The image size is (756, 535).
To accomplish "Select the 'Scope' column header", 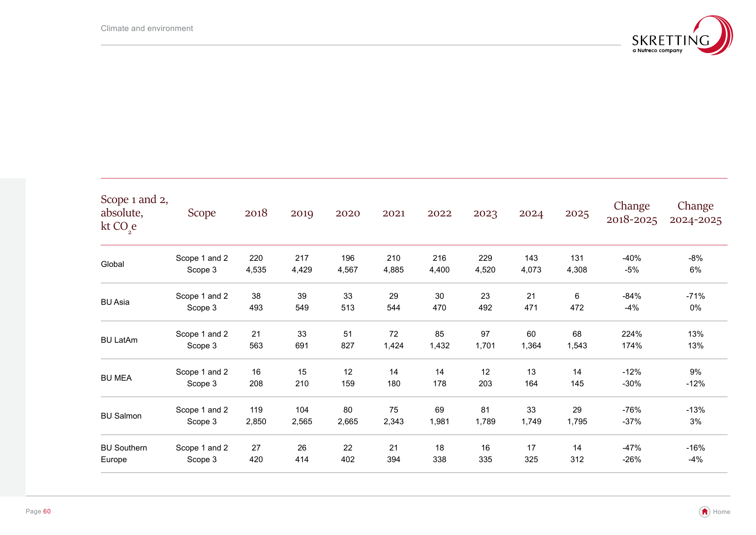I will click(x=202, y=213).
